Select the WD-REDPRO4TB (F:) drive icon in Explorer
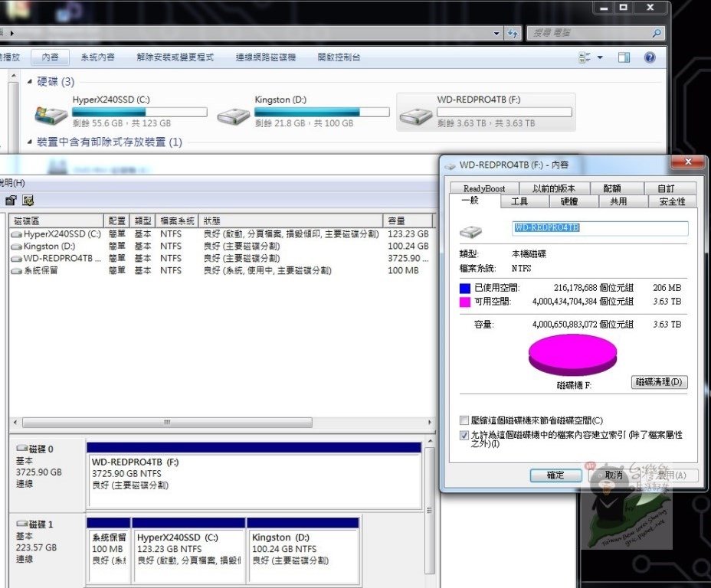This screenshot has height=588, width=711. (x=415, y=117)
